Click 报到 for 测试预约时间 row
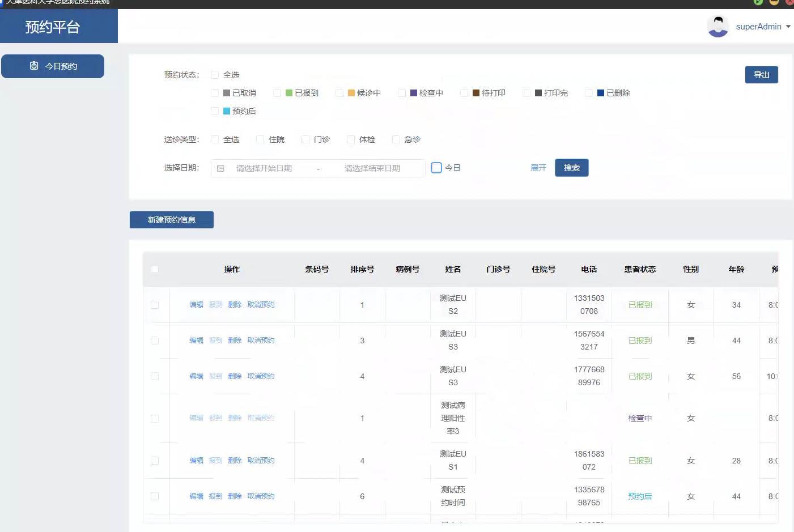794x532 pixels. pyautogui.click(x=215, y=496)
